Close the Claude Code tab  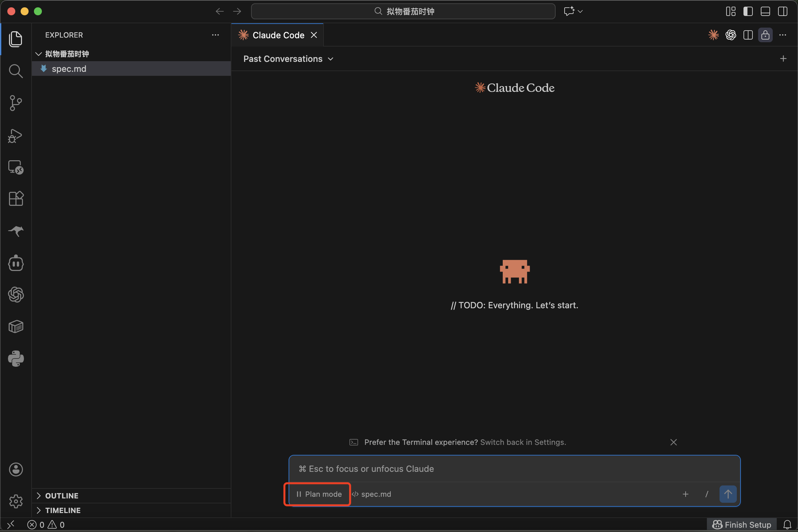pos(314,35)
